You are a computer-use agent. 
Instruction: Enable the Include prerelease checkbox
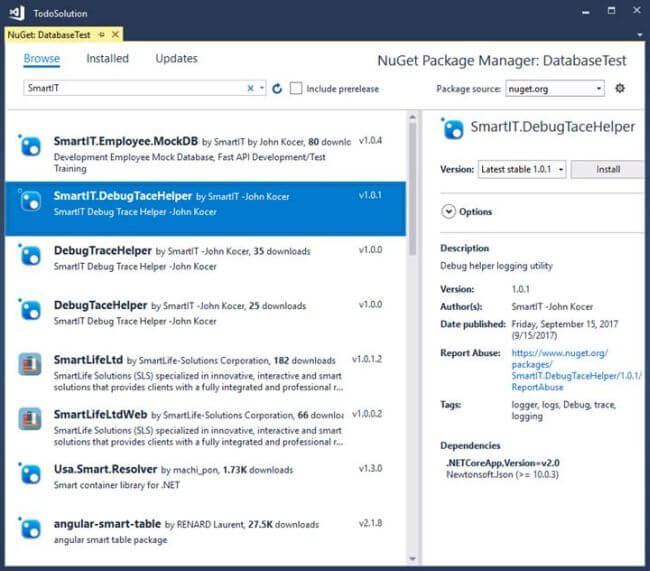(296, 88)
